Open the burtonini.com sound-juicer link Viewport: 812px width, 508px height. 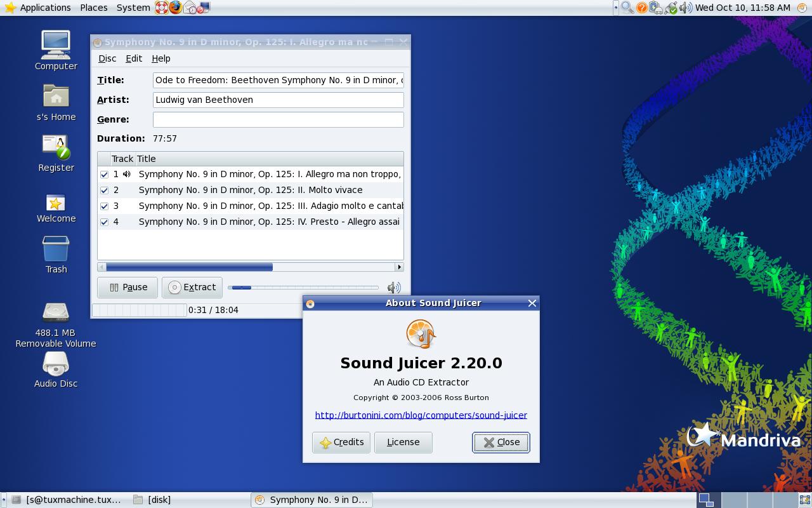(x=421, y=415)
